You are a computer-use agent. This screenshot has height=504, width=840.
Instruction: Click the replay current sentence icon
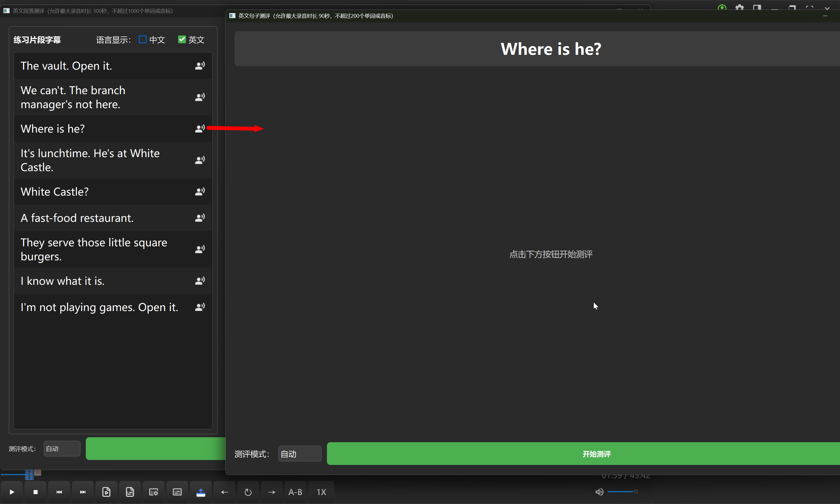coord(248,492)
